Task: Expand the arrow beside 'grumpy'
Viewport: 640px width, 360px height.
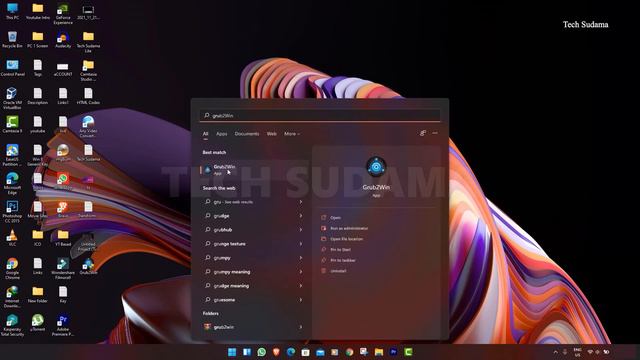Action: (x=301, y=258)
